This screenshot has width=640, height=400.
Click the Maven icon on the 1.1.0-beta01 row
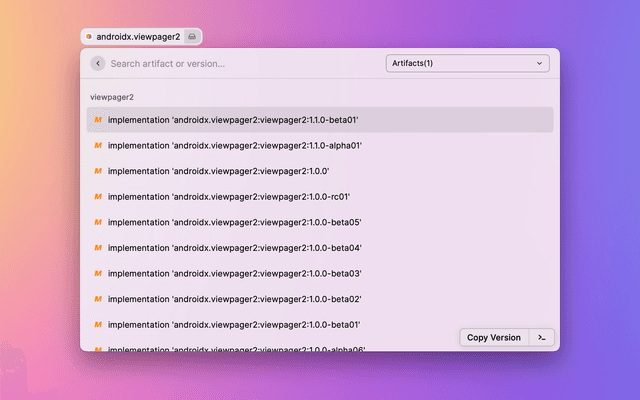[x=98, y=120]
